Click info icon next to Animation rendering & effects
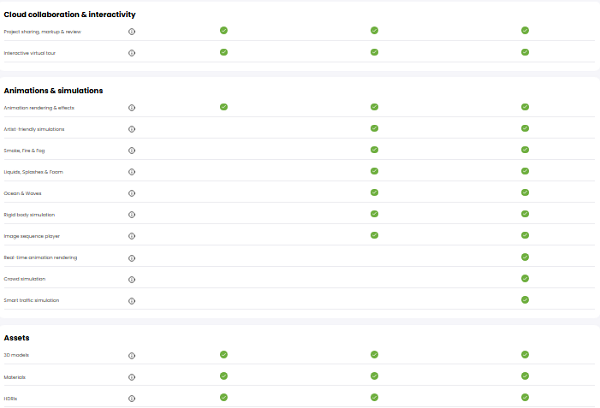Image resolution: width=600 pixels, height=408 pixels. click(x=132, y=108)
